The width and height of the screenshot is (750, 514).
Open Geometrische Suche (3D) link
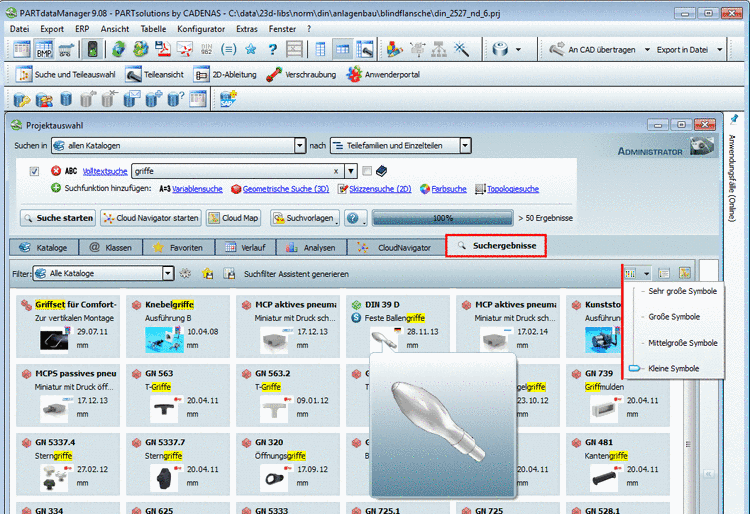286,189
